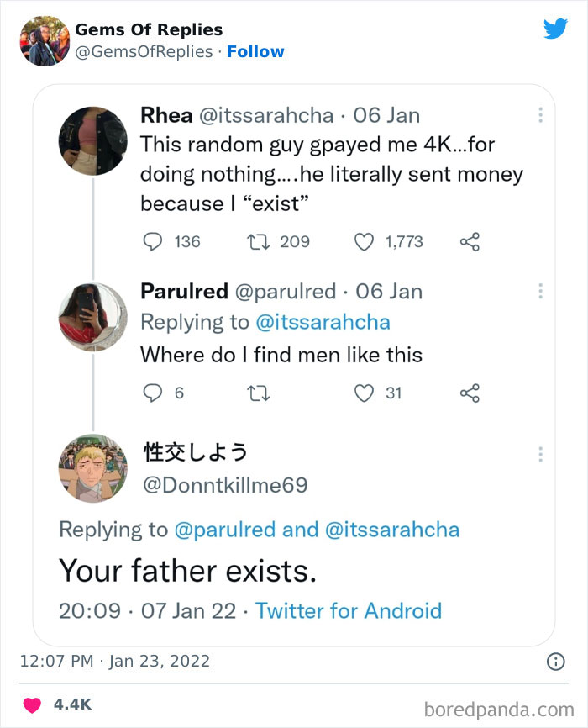Open the share icon on Rhea's tweet

pyautogui.click(x=469, y=242)
